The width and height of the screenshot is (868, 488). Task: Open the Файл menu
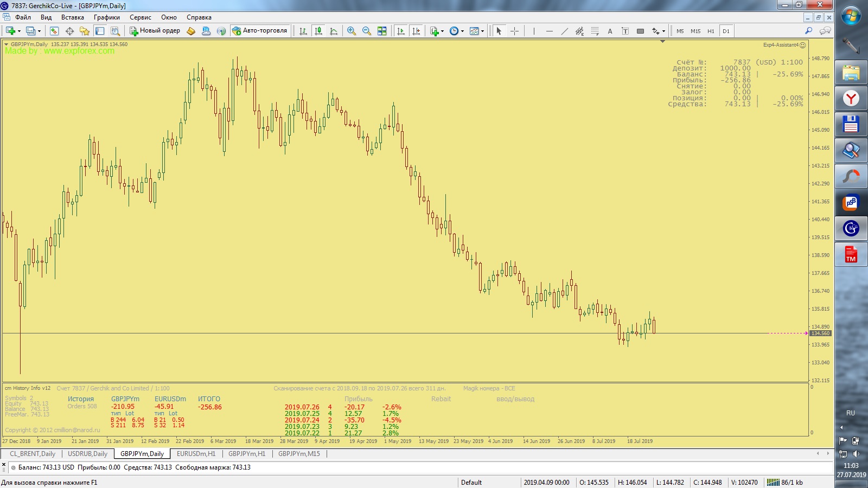pyautogui.click(x=23, y=17)
